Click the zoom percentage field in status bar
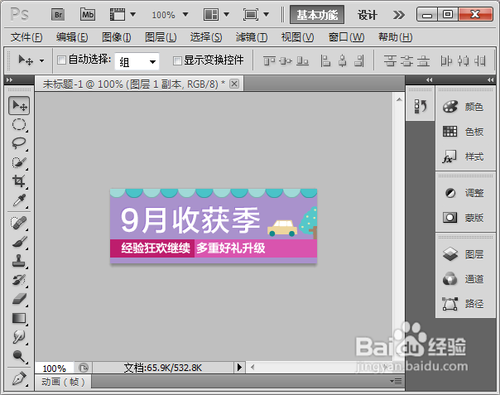The width and height of the screenshot is (500, 395). (54, 368)
